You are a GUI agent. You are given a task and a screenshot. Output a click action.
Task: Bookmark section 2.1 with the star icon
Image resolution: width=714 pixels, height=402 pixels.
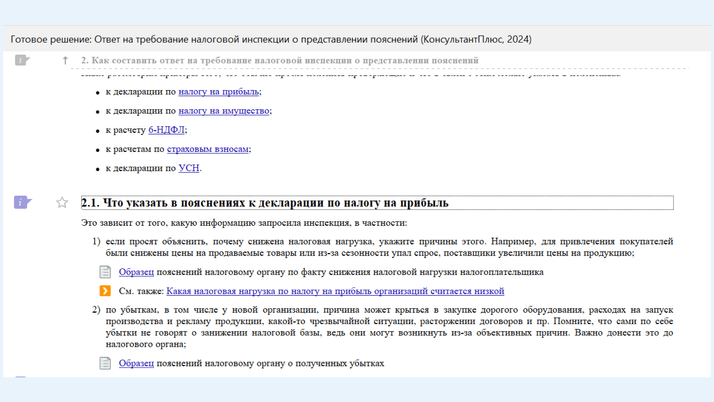coord(62,203)
